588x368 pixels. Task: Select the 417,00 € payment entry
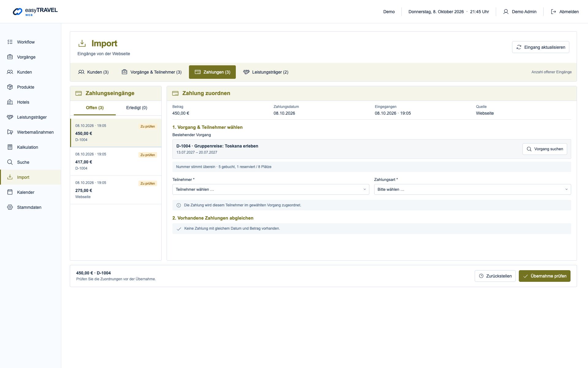116,161
